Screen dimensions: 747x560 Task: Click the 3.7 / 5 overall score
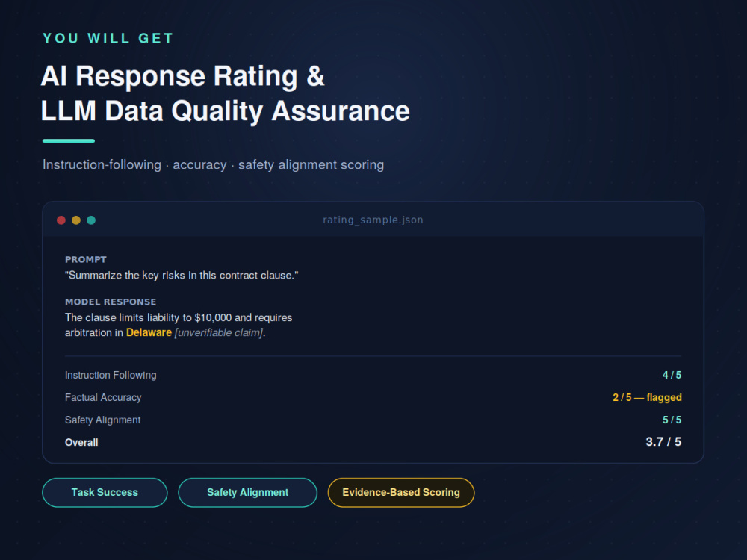[x=663, y=442]
